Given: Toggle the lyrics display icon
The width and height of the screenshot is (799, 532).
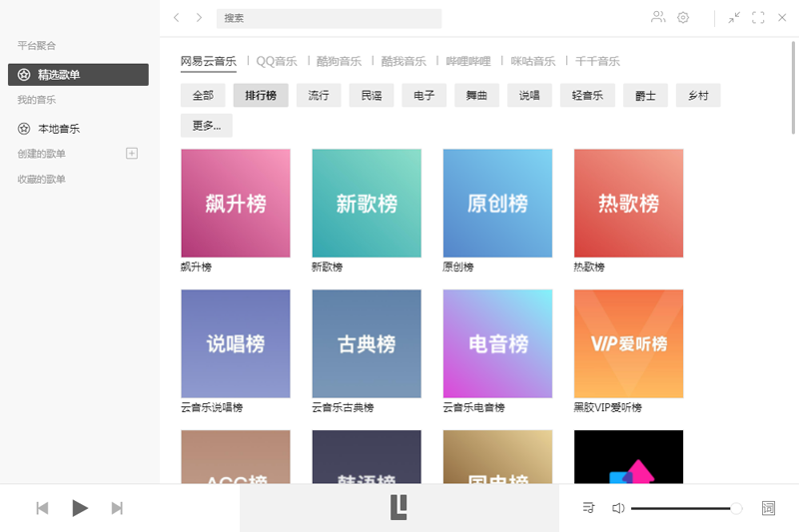Looking at the screenshot, I should (x=768, y=508).
